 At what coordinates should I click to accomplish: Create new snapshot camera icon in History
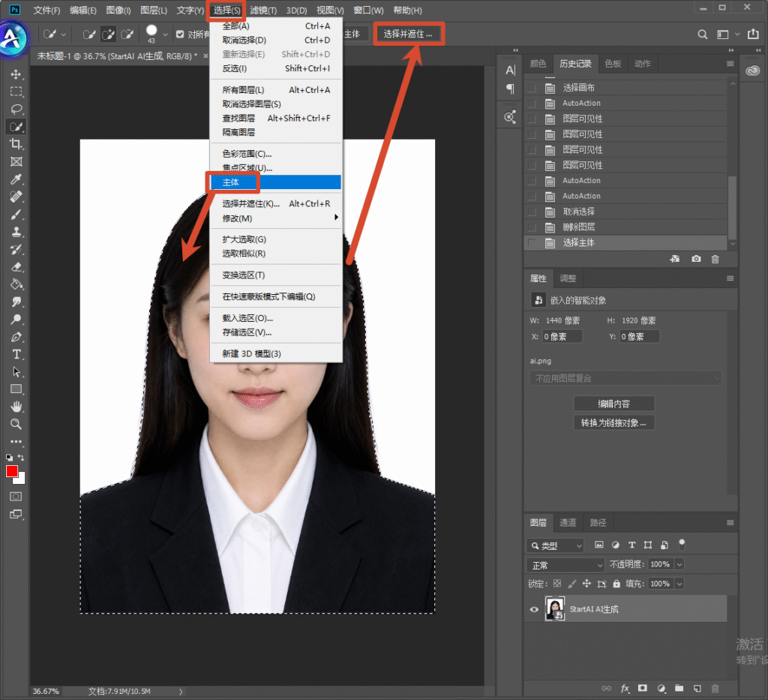[696, 259]
